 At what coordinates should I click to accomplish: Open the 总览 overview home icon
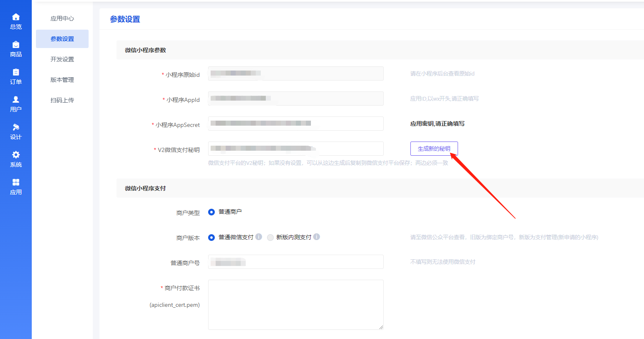(16, 17)
